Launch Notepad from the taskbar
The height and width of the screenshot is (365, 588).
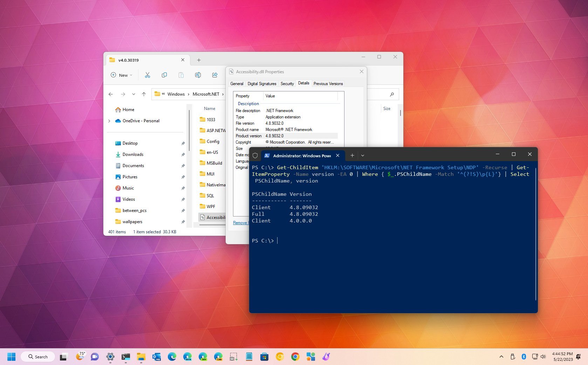[249, 357]
